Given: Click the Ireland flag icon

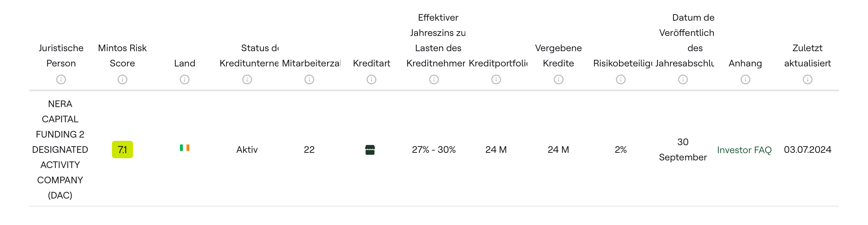Looking at the screenshot, I should click(185, 148).
